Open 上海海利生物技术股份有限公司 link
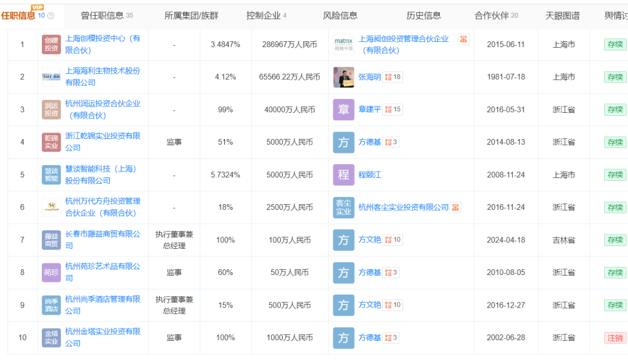This screenshot has width=628, height=364. pos(103,77)
